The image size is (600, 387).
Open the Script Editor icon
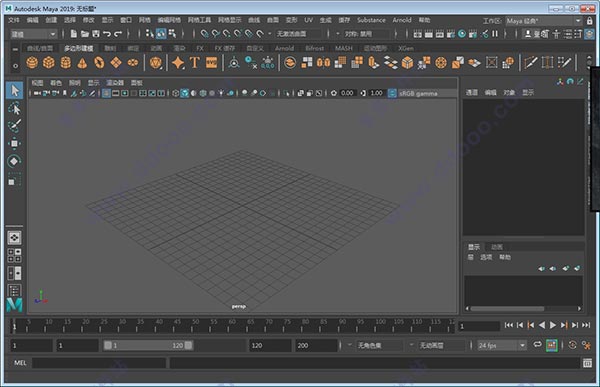click(x=587, y=363)
